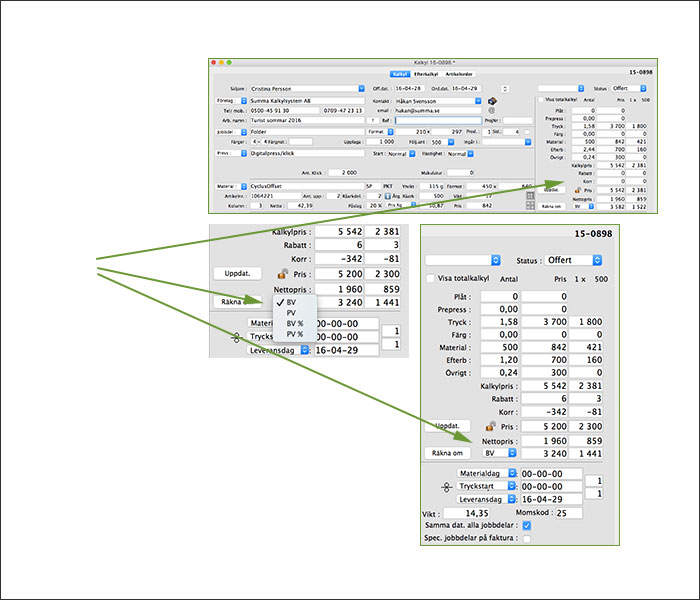This screenshot has width=700, height=600.
Task: Open the calculator icon beside Kontakt field
Action: tap(492, 101)
